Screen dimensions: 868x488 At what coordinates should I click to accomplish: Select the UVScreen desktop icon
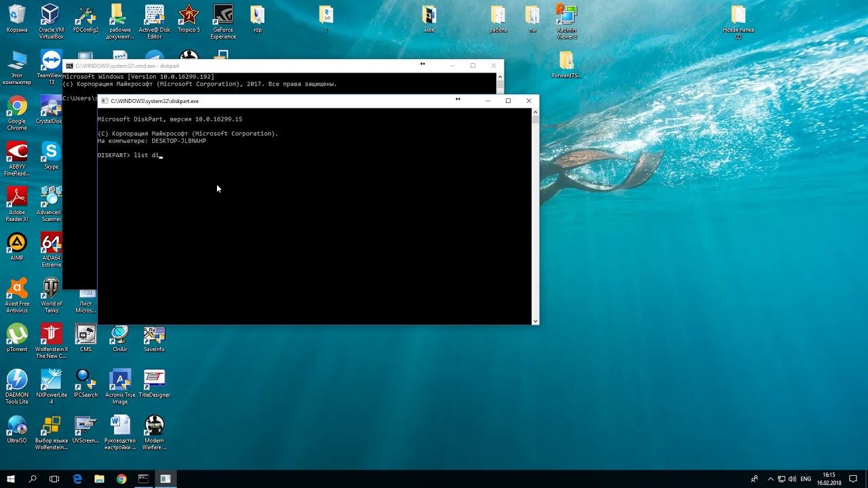(85, 429)
